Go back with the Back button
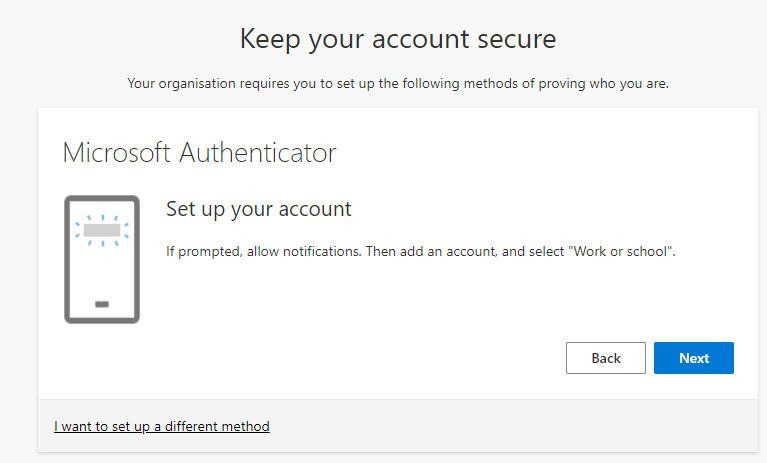 pos(606,358)
